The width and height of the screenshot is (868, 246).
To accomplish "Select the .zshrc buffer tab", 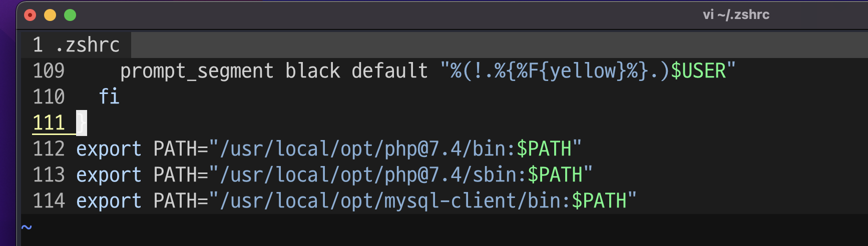I will [76, 45].
